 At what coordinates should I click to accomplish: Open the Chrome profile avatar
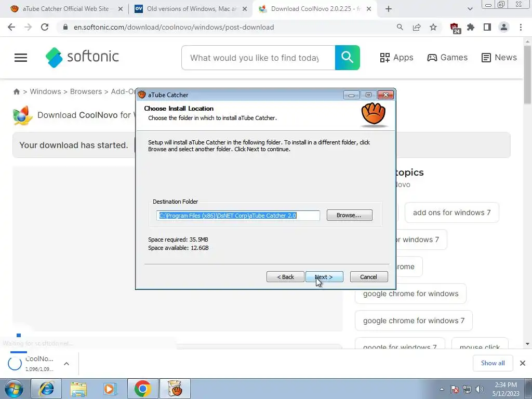click(504, 27)
